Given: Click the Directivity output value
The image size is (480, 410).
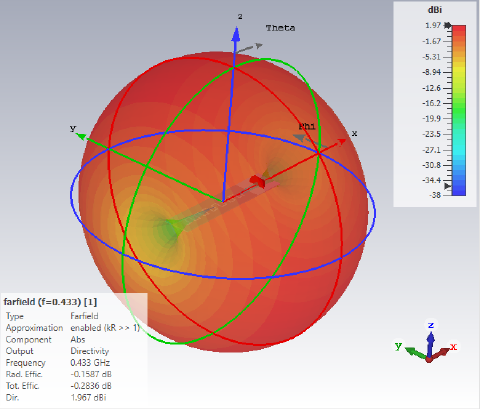Looking at the screenshot, I should coord(90,351).
